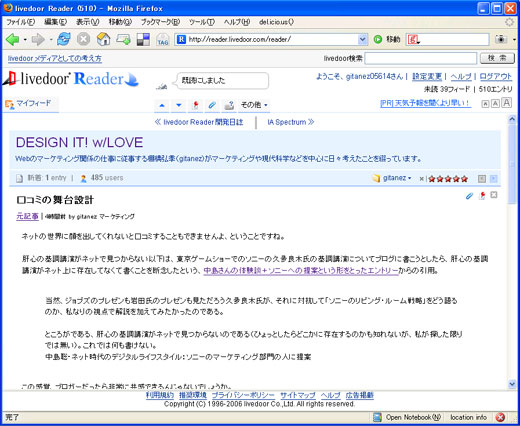Close the 口コミの舞台設計 entry with its X icon

pyautogui.click(x=494, y=195)
